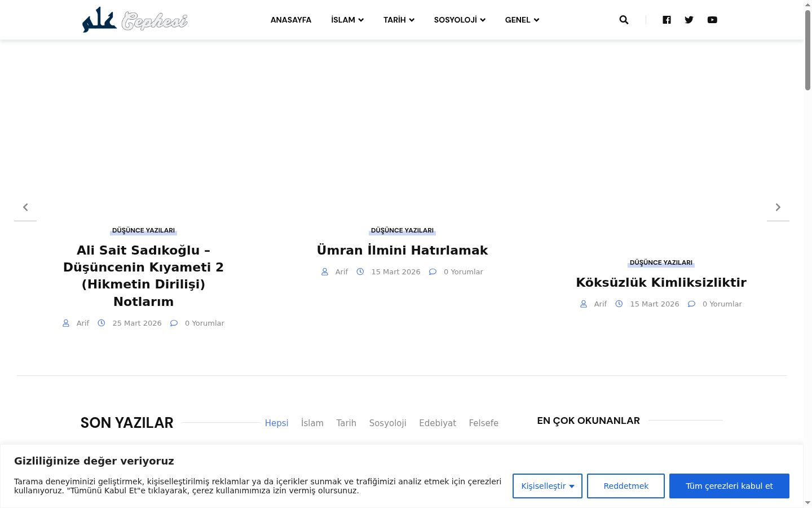The image size is (812, 508).
Task: Open DÜŞÜNCE YAZILARI tag above Köksüzlük
Action: coord(661,262)
